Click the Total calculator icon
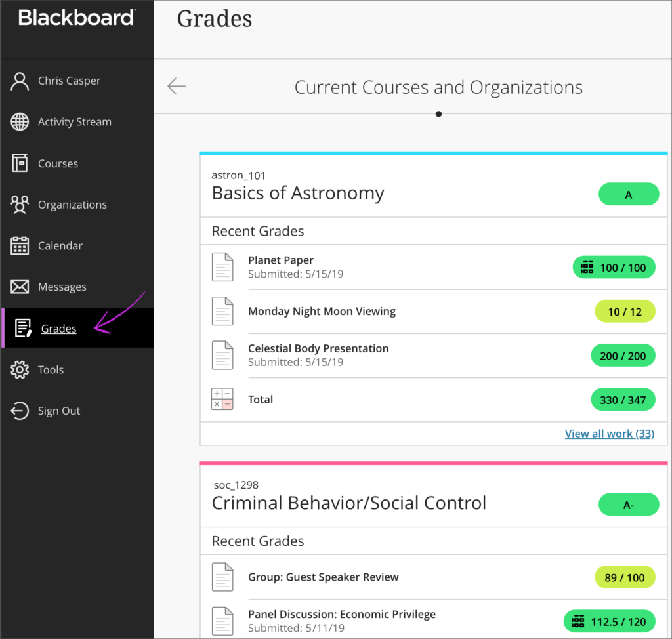This screenshot has height=639, width=672. coord(222,400)
